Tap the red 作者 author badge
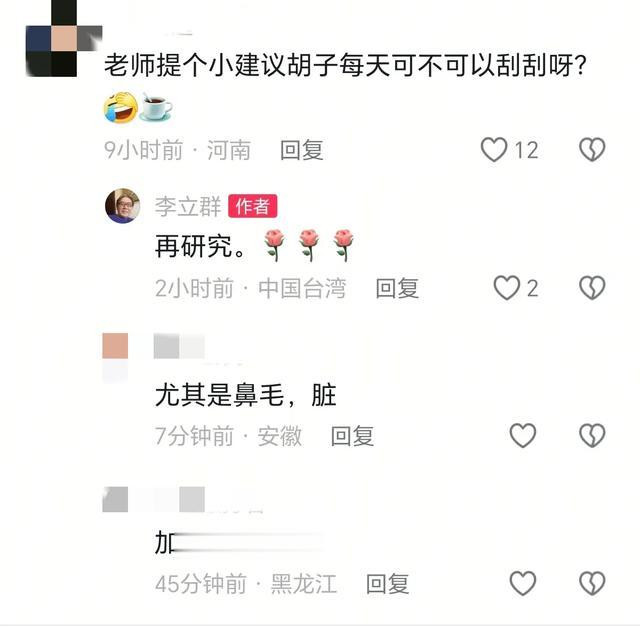Screen dimensions: 640x627 (x=253, y=206)
